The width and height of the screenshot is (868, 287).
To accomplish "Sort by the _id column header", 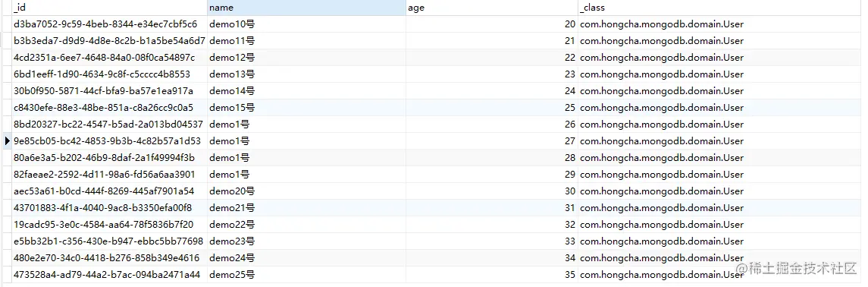I will (109, 8).
